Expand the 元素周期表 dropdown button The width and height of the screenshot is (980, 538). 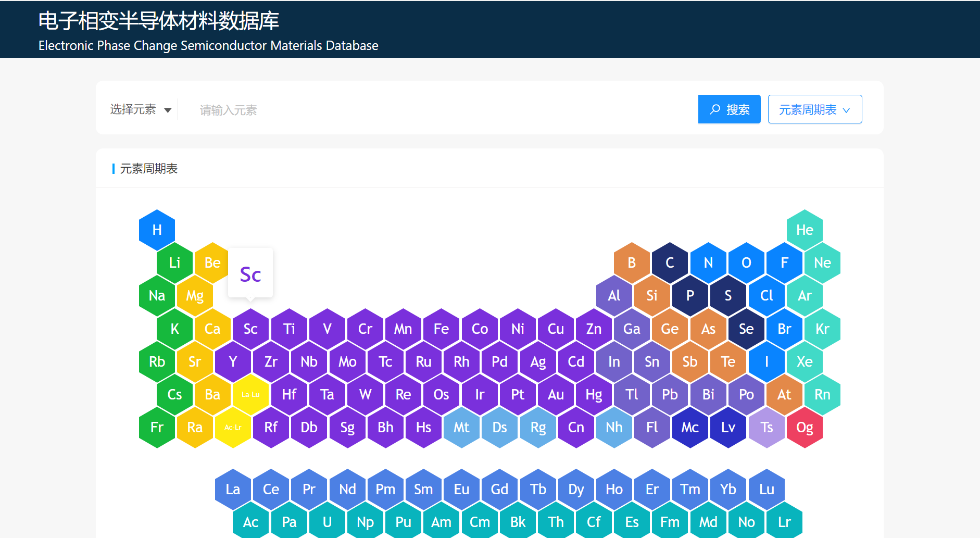pos(815,109)
